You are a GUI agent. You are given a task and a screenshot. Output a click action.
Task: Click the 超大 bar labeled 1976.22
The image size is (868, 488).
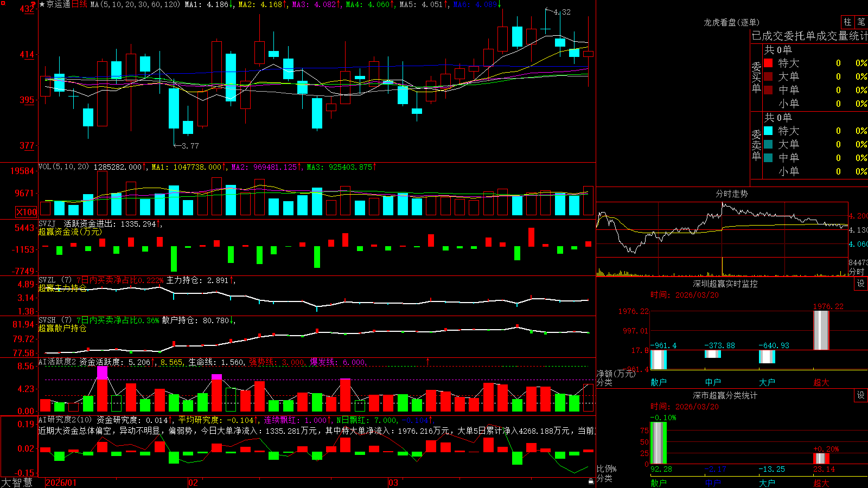[x=821, y=330]
